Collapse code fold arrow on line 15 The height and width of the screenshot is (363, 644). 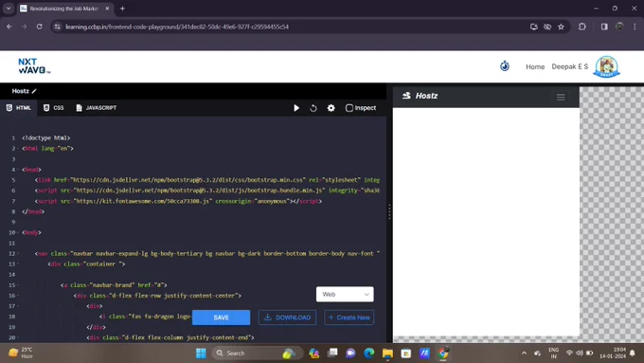coord(18,285)
